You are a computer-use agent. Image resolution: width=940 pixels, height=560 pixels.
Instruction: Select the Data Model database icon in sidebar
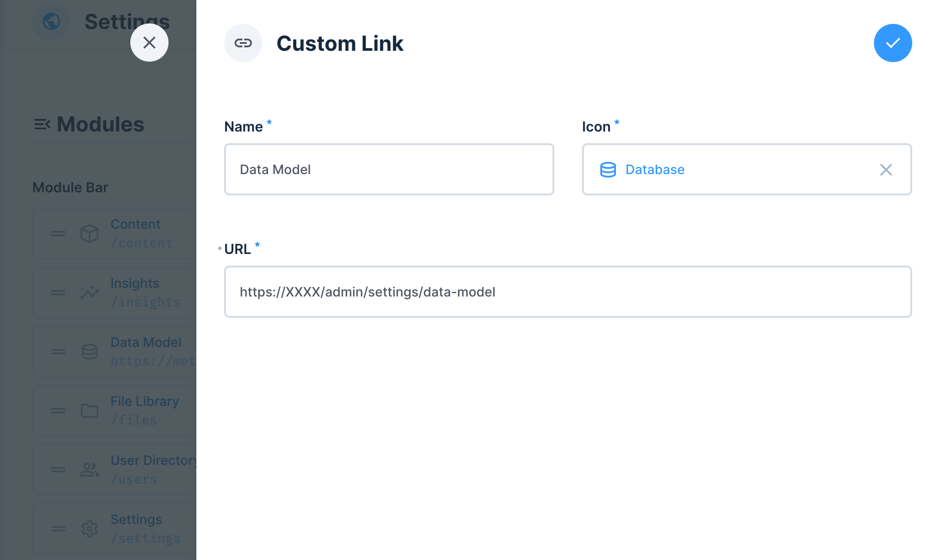[89, 352]
